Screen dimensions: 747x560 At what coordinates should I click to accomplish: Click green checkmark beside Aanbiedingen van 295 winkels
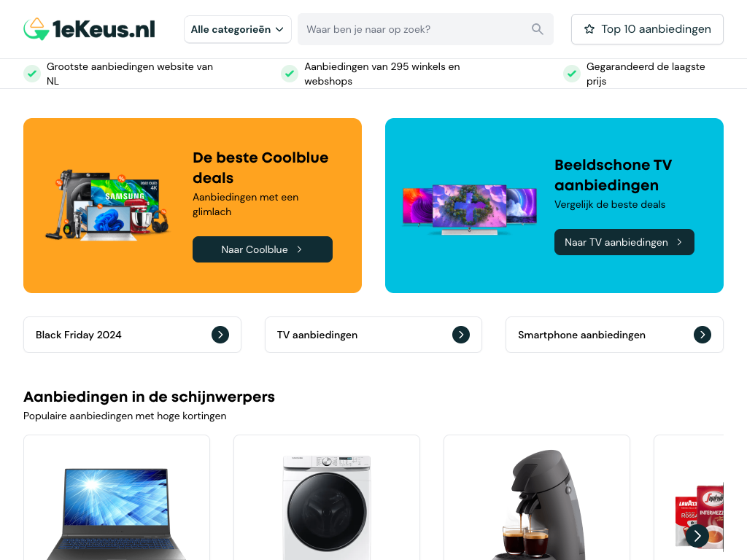point(289,74)
